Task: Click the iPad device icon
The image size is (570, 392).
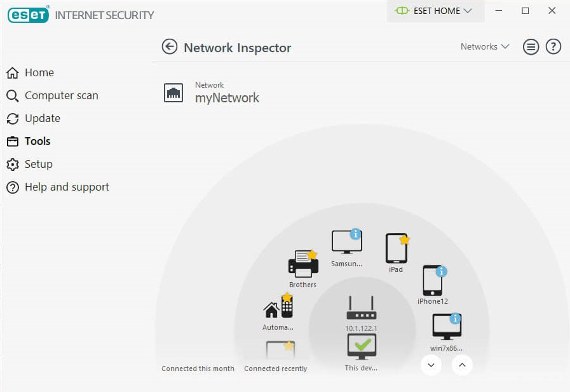Action: [397, 248]
